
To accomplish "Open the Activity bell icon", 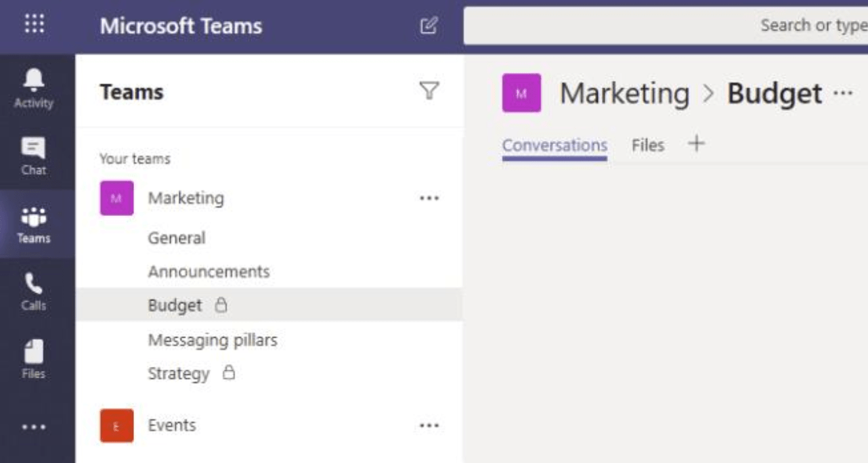I will tap(34, 88).
